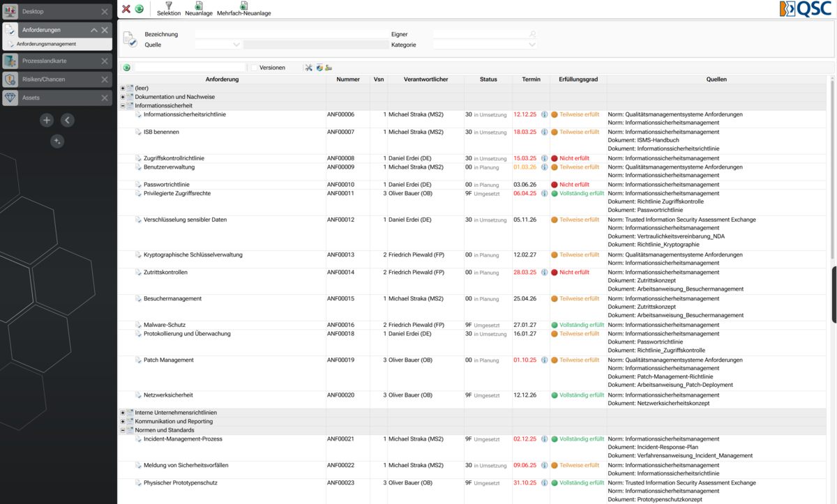Collapse the Normen und Standards group

[x=123, y=430]
